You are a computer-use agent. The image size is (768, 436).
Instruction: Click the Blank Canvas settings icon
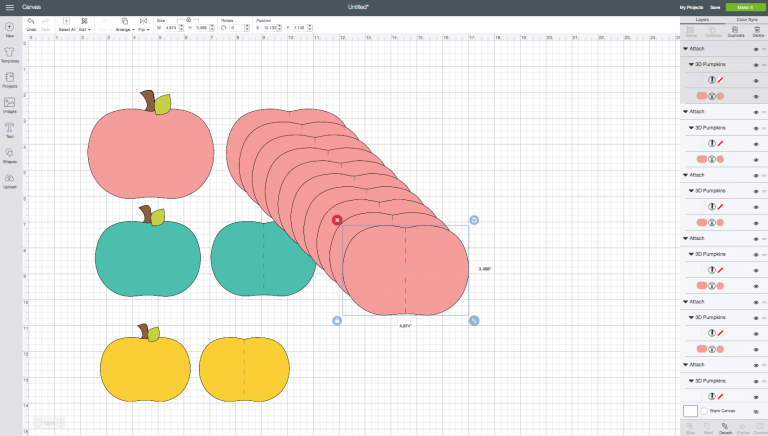click(x=756, y=411)
